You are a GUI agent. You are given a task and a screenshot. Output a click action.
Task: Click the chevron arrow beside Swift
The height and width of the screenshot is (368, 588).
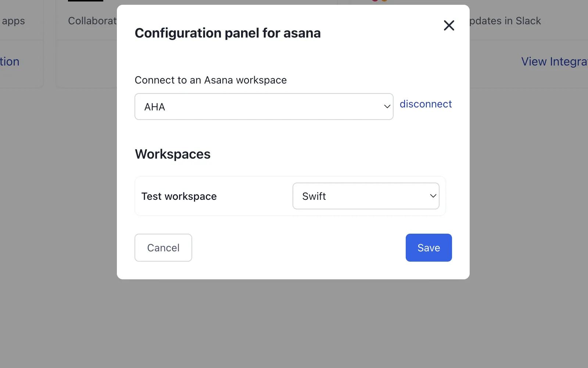click(433, 196)
